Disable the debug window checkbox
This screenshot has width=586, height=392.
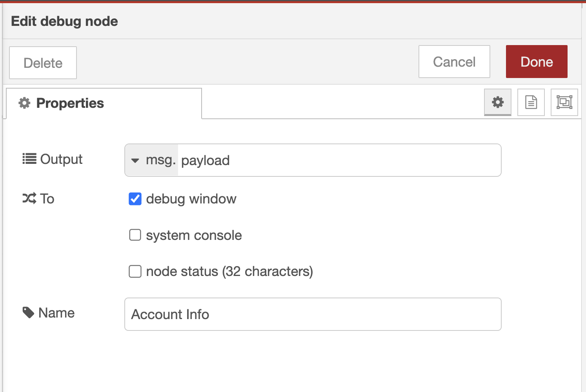(135, 199)
